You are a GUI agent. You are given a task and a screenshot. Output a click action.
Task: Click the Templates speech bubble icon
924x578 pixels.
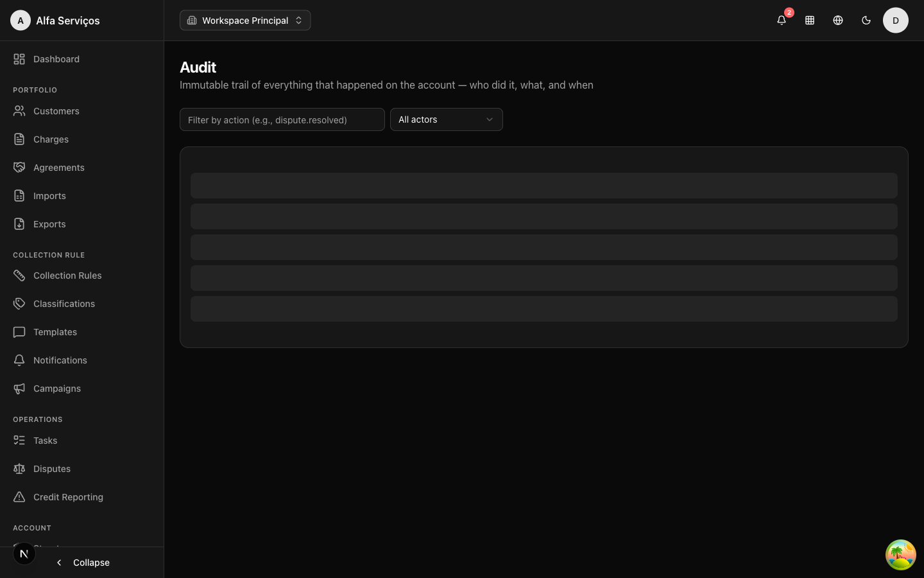coord(19,332)
